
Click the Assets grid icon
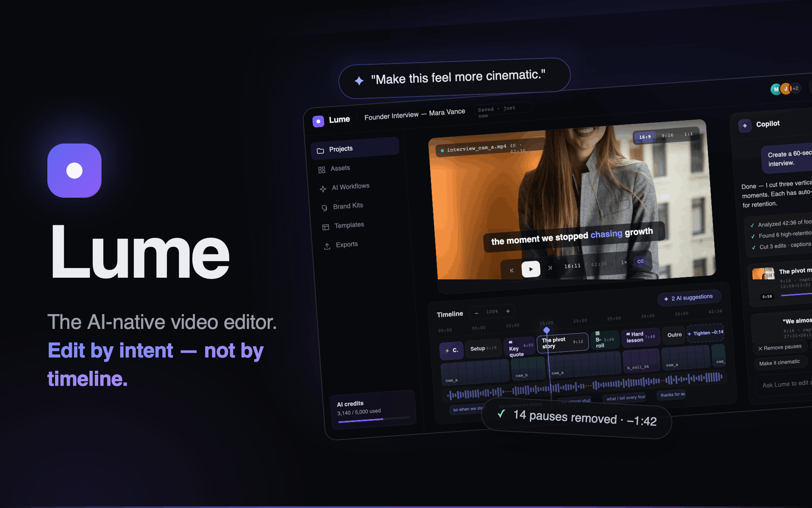coord(322,170)
